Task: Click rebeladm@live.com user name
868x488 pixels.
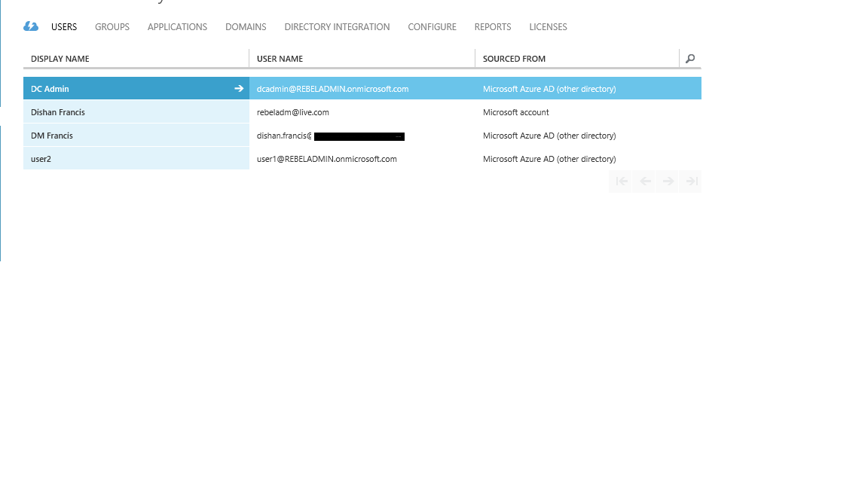Action: [293, 112]
